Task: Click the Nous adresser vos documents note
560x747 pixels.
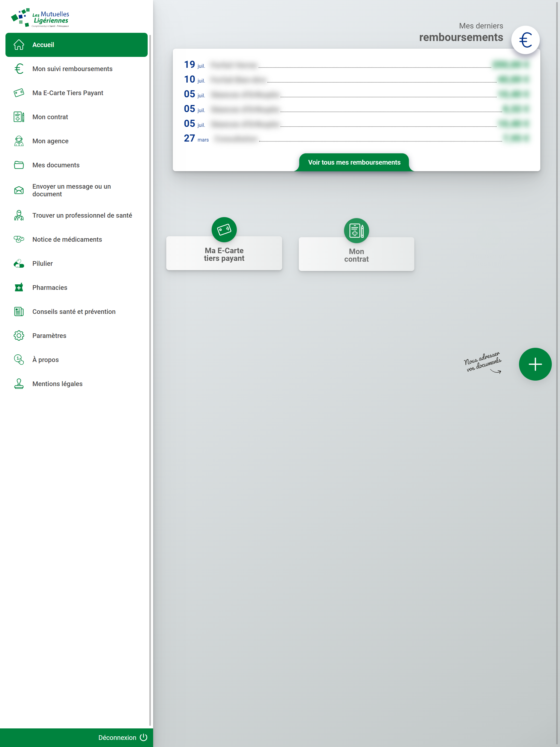Action: point(483,362)
